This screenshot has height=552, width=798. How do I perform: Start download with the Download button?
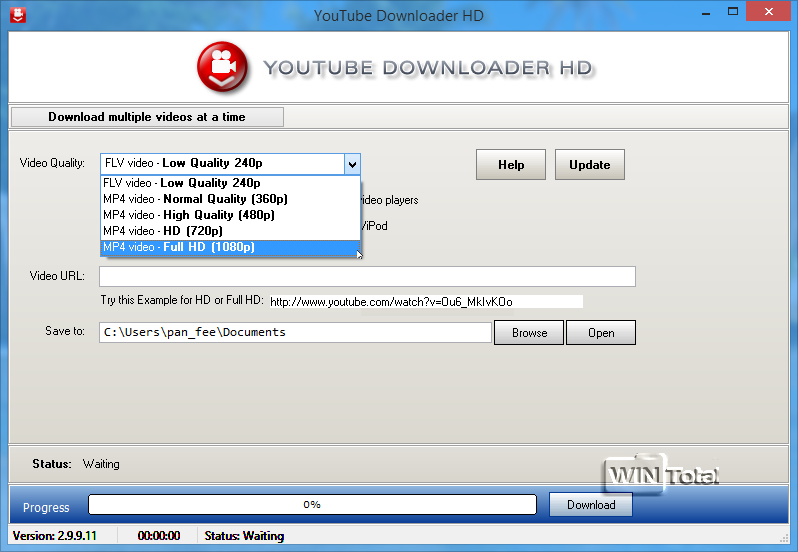pos(591,505)
